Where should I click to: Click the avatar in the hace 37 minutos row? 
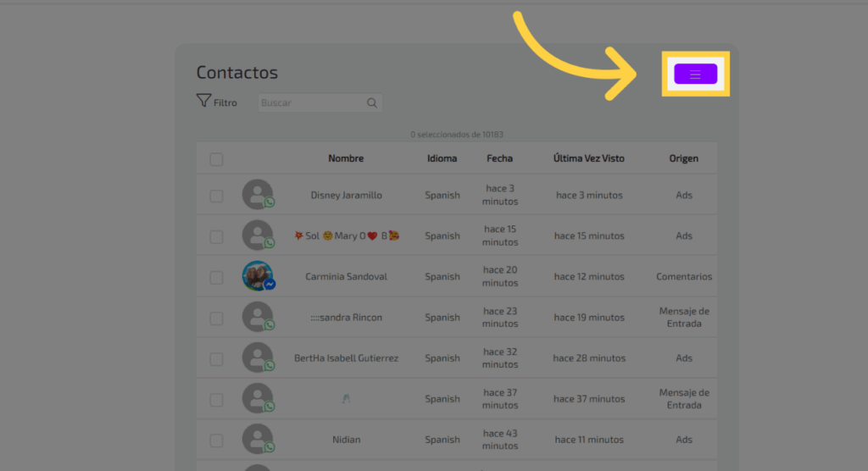coord(258,399)
